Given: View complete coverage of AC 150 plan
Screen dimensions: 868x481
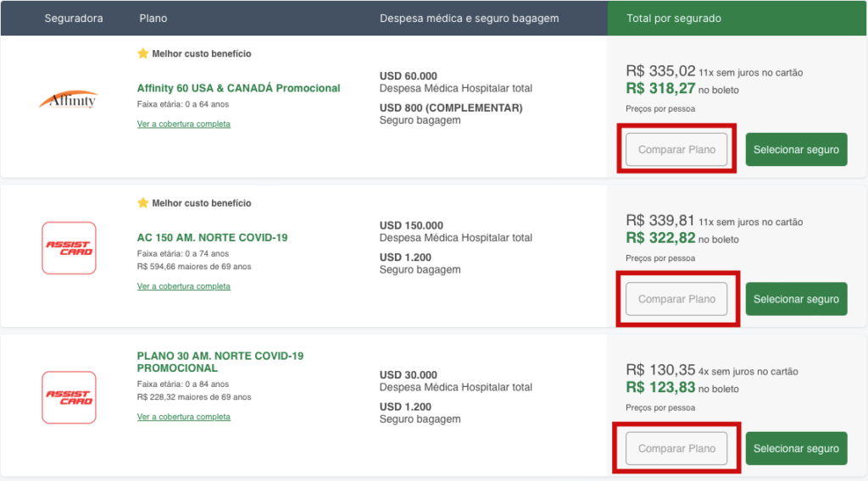Looking at the screenshot, I should point(184,286).
